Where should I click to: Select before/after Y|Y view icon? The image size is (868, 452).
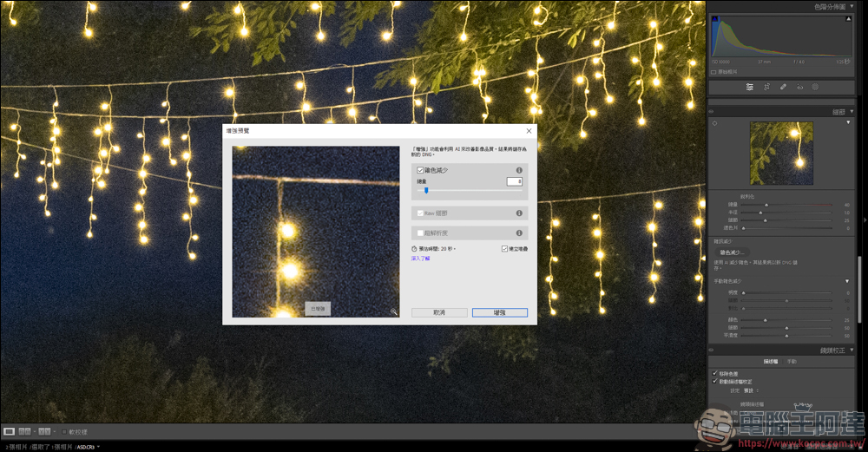point(44,431)
